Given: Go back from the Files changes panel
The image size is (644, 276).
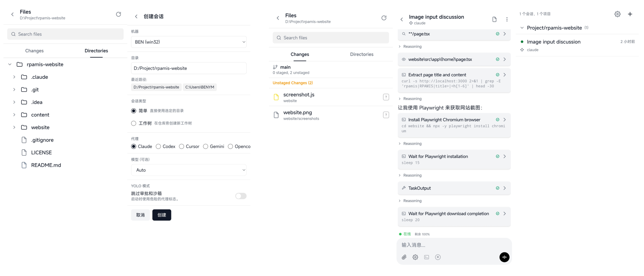Looking at the screenshot, I should pos(278,18).
